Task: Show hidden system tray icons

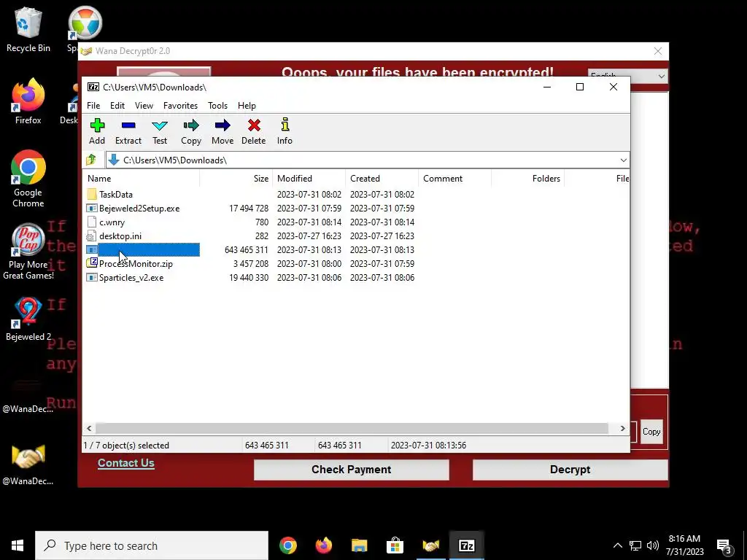Action: (x=617, y=545)
